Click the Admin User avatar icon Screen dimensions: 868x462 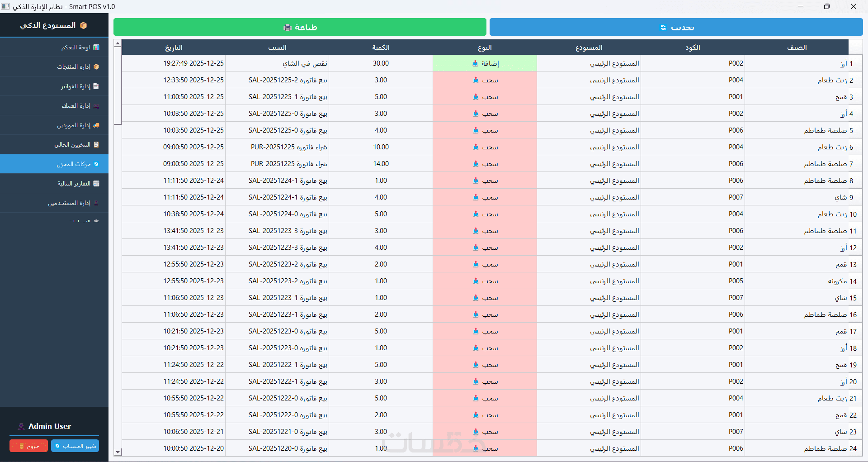[21, 426]
